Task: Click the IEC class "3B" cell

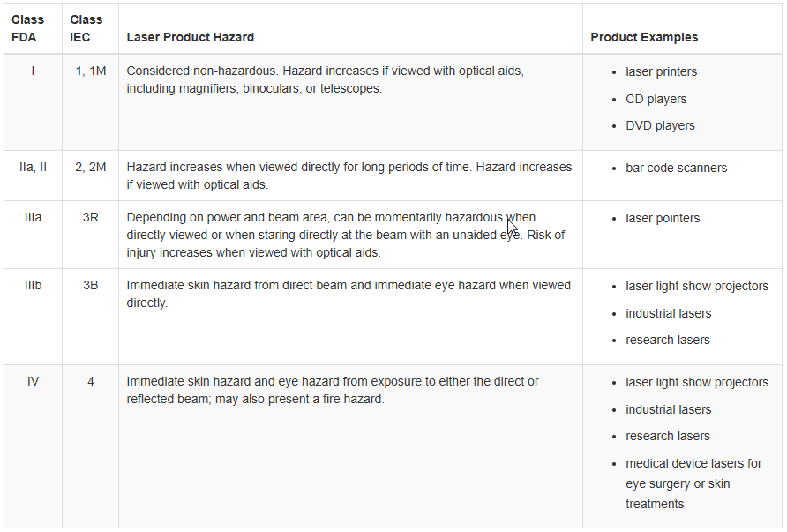Action: [90, 286]
